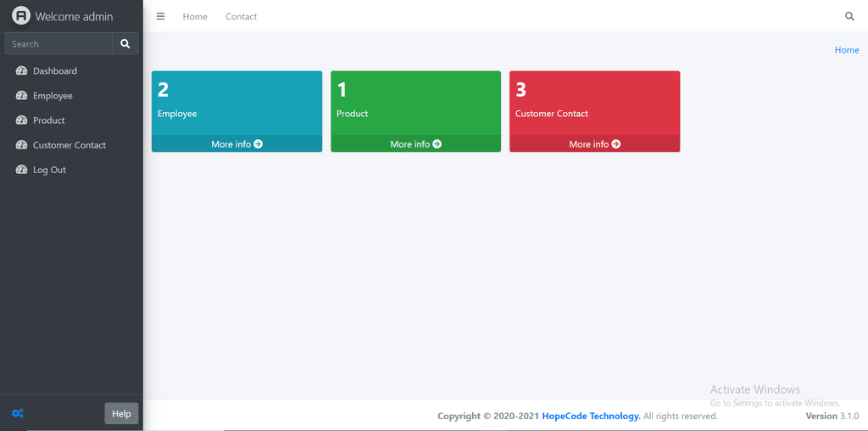Screen dimensions: 868x431
Task: Focus the sidebar Search input field
Action: pos(58,44)
